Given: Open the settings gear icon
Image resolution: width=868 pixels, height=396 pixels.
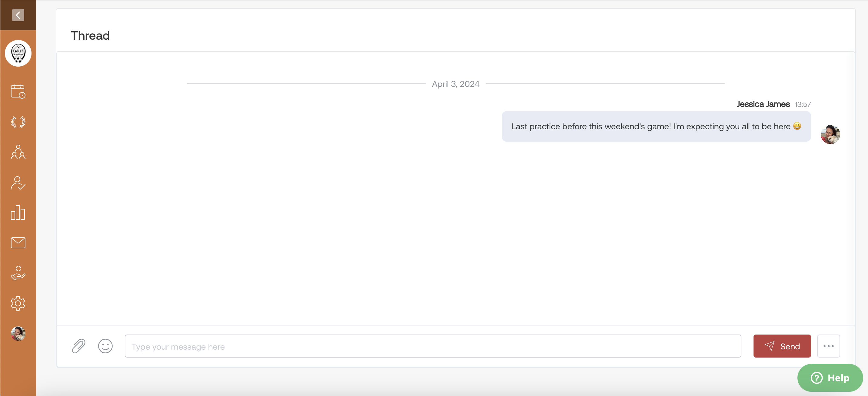Looking at the screenshot, I should pyautogui.click(x=18, y=303).
